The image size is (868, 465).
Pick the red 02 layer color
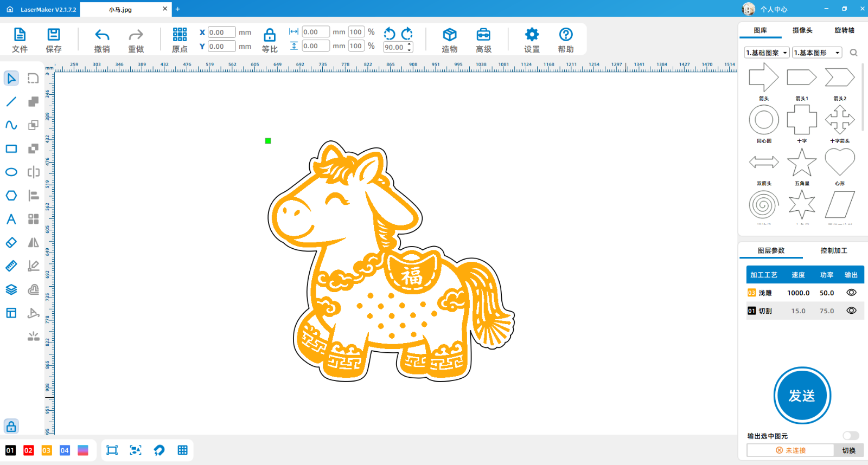point(29,450)
